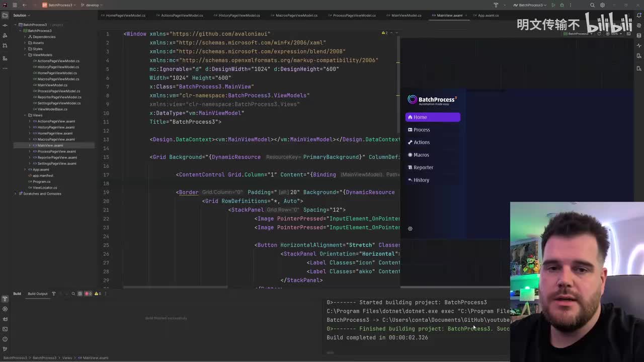644x362 pixels.
Task: Search in build output
Action: [73, 294]
